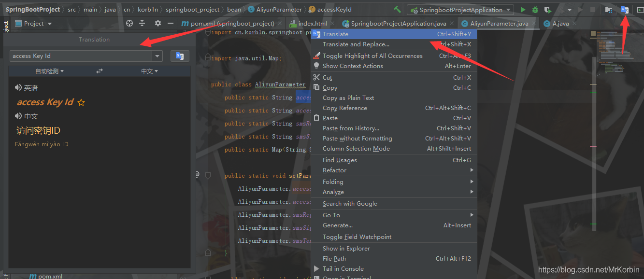Open Project panel settings gear
Image resolution: width=644 pixels, height=279 pixels.
coord(158,23)
